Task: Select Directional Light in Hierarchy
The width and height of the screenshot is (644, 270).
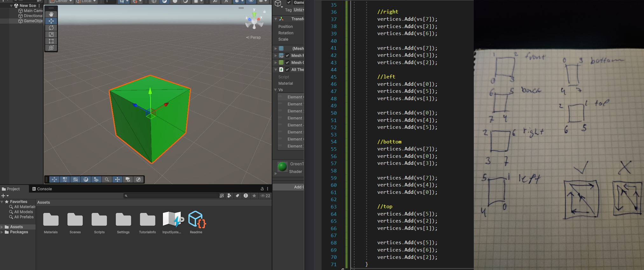Action: click(31, 16)
